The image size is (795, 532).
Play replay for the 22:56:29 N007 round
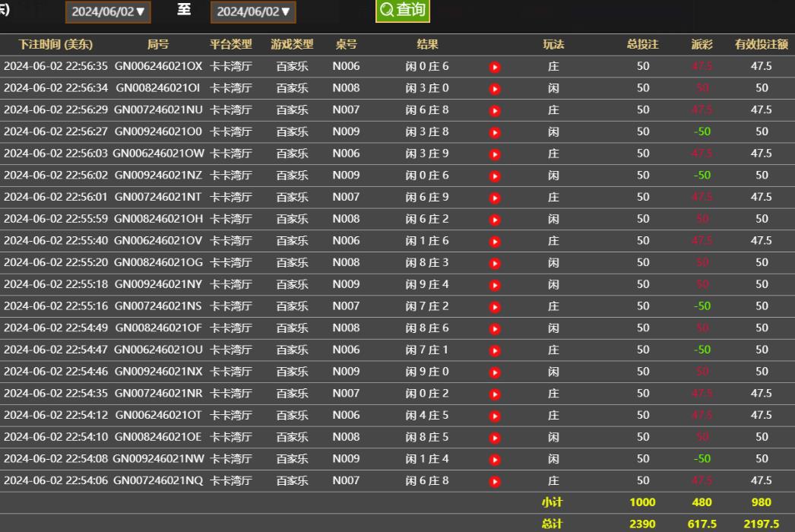[495, 110]
